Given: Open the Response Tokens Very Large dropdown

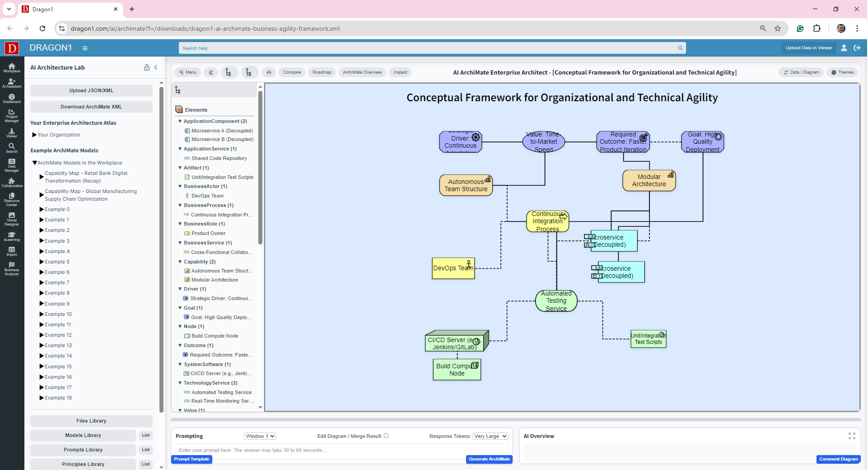Looking at the screenshot, I should (490, 436).
